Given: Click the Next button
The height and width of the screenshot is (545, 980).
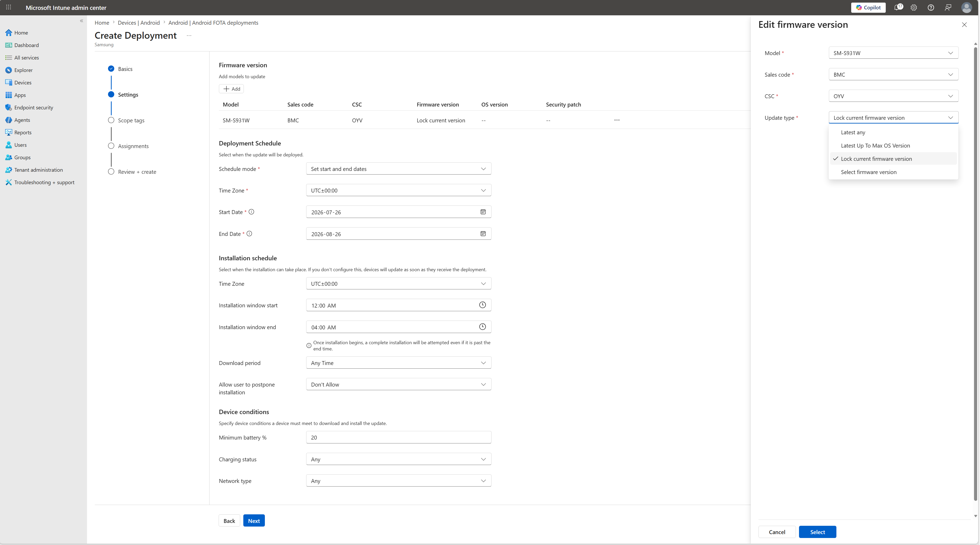Looking at the screenshot, I should click(254, 521).
